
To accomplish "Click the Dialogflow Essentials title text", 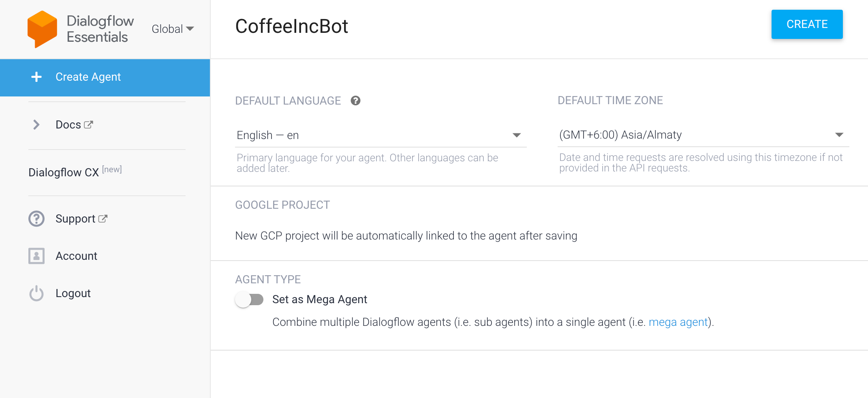I will (x=100, y=29).
